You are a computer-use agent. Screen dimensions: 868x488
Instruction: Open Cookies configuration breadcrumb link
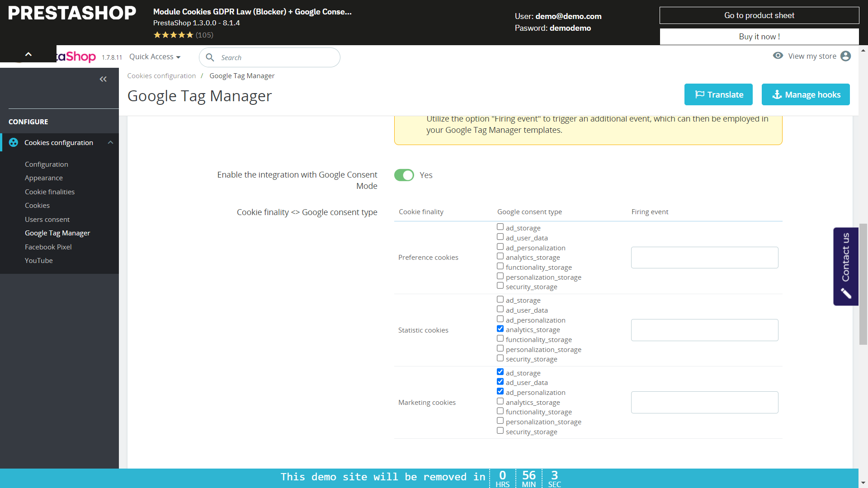(161, 76)
